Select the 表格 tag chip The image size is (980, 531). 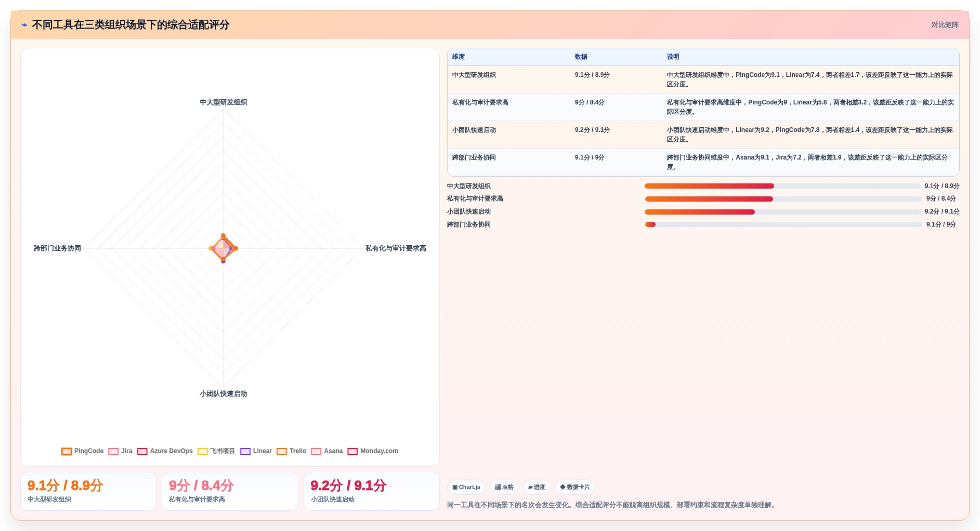click(504, 487)
